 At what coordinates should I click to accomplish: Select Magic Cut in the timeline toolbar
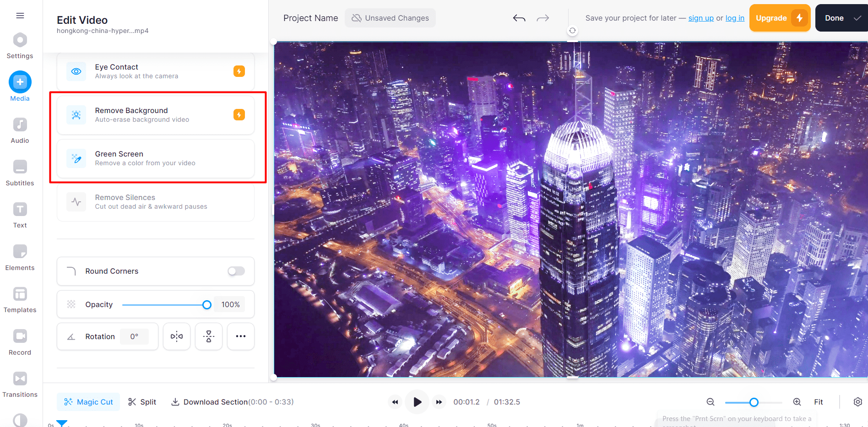[x=88, y=401]
